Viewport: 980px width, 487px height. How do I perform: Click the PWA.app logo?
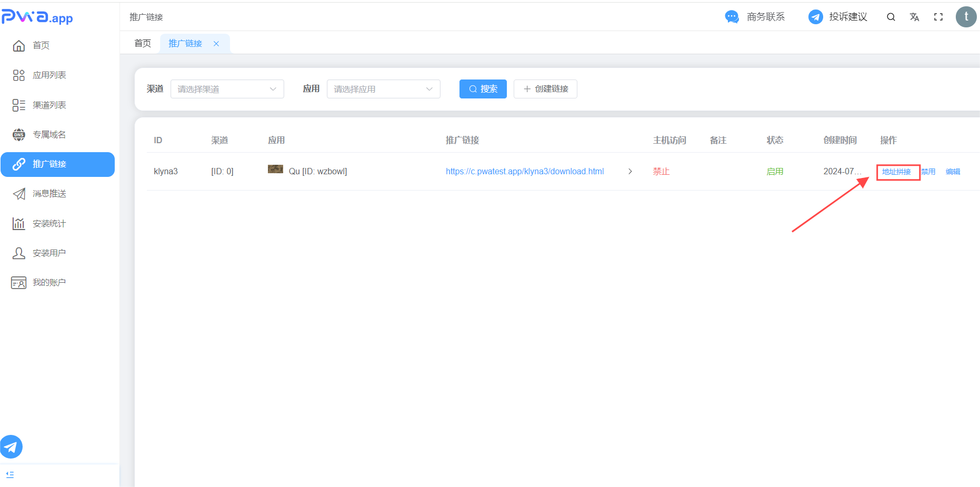(37, 17)
